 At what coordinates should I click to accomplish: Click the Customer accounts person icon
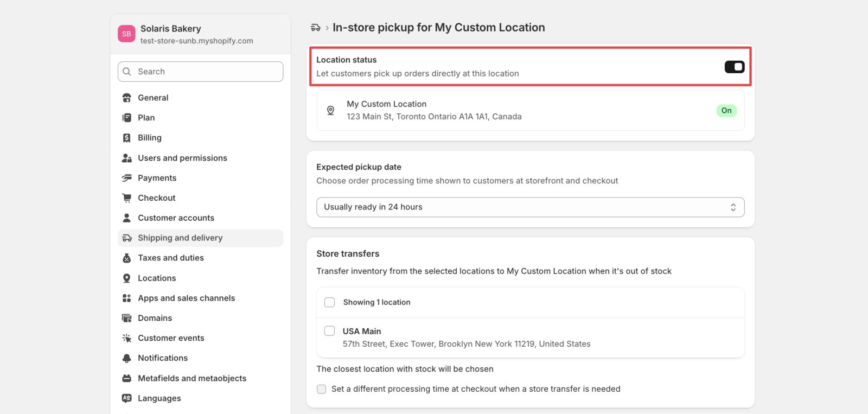pos(126,218)
